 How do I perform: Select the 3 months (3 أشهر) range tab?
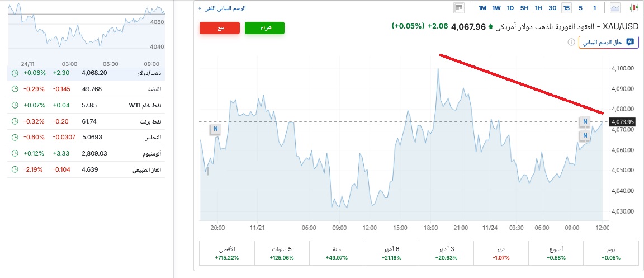tap(446, 253)
